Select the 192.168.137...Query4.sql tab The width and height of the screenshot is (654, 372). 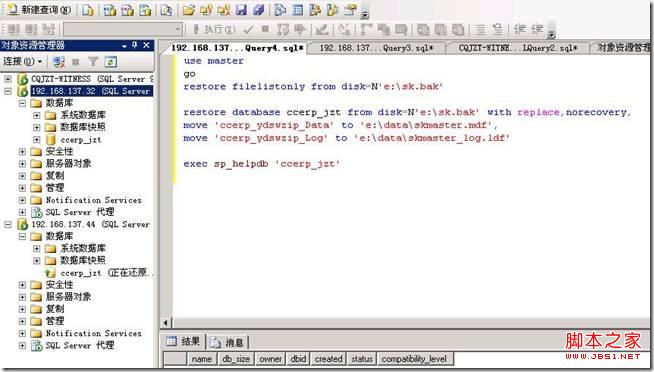click(x=237, y=48)
